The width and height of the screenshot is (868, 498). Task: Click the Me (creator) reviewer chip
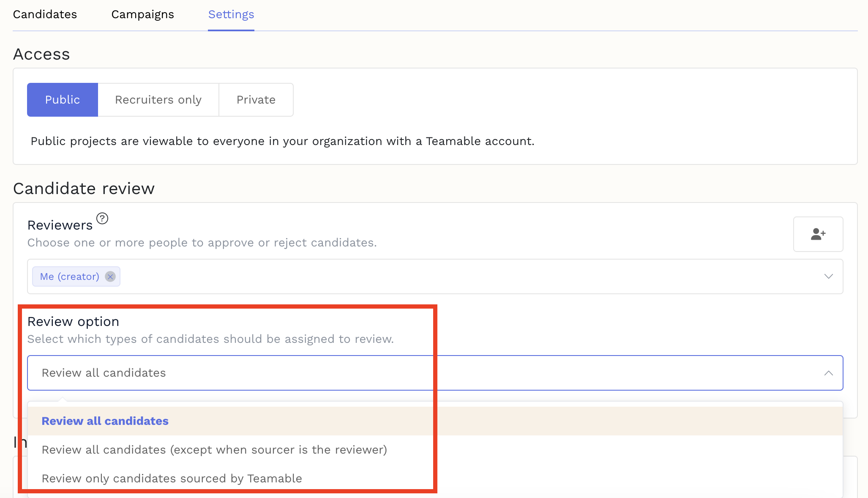[70, 276]
